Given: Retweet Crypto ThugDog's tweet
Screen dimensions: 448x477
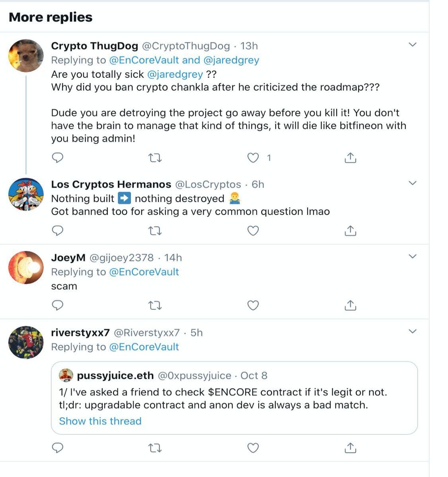Looking at the screenshot, I should 155,158.
